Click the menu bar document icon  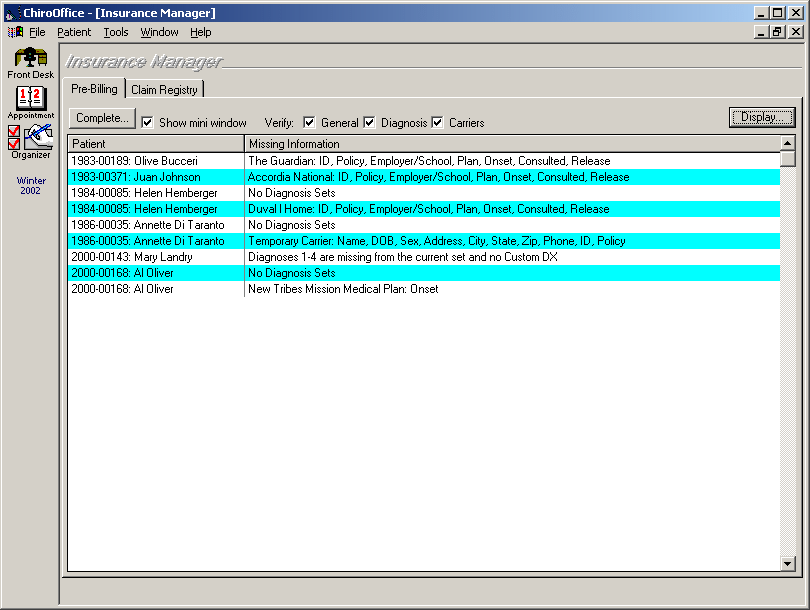pos(15,32)
